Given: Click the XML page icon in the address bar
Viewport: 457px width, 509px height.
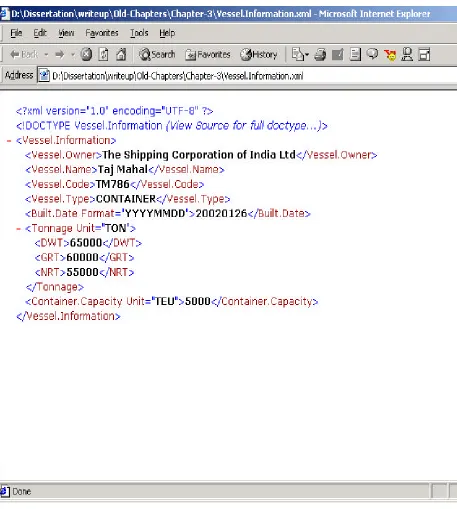Looking at the screenshot, I should click(x=44, y=76).
